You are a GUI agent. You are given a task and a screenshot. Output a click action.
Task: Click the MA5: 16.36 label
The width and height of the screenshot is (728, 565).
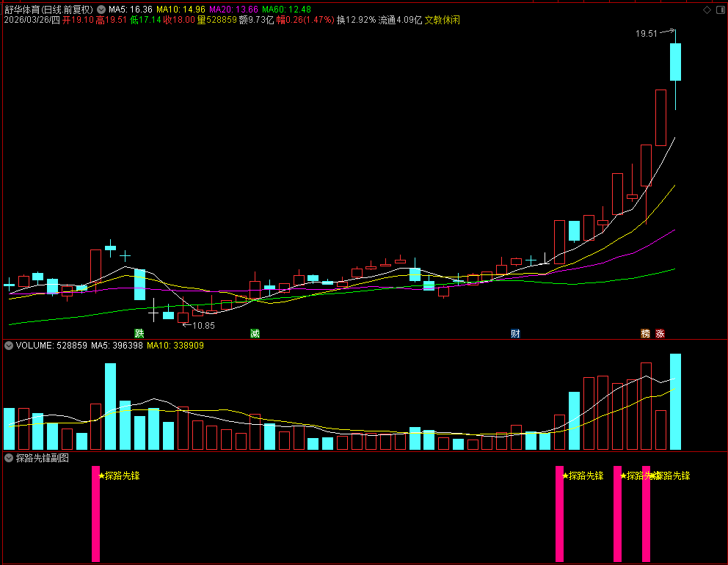click(131, 10)
